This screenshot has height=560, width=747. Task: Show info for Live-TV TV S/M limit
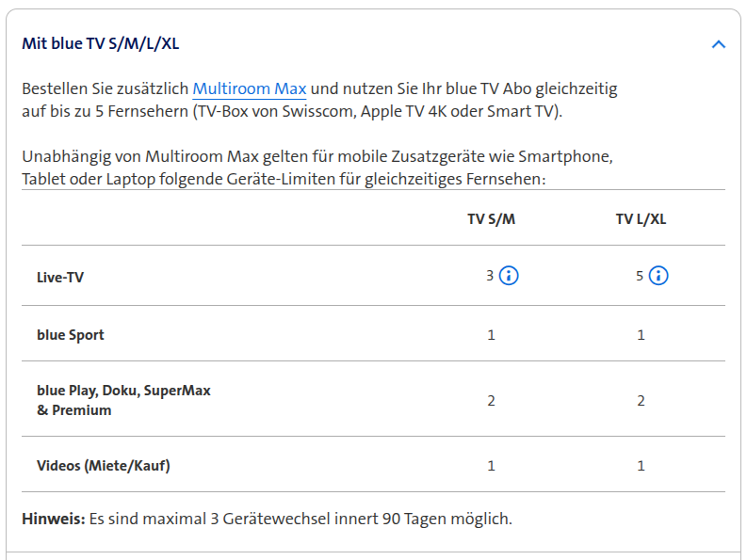click(509, 276)
